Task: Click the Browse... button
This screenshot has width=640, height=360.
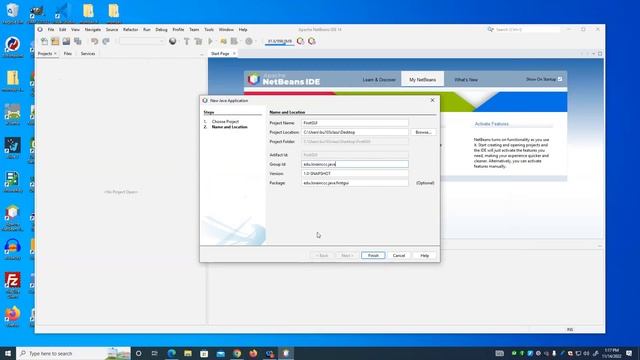Action: tap(423, 132)
